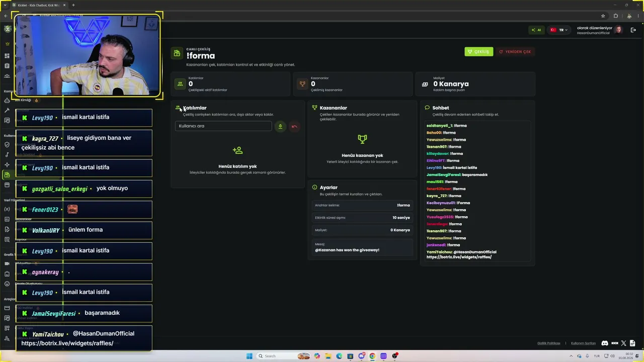The image size is (644, 362).
Task: Open the active gift raffle sidebar icon
Action: (x=7, y=175)
